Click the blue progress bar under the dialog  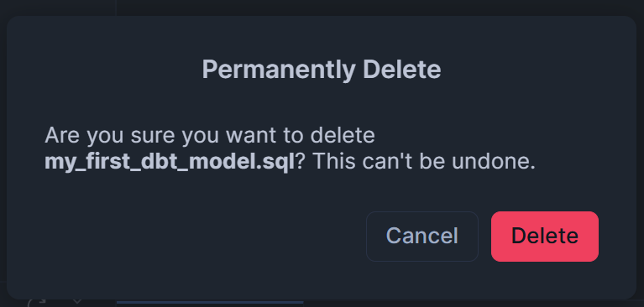coord(210,303)
